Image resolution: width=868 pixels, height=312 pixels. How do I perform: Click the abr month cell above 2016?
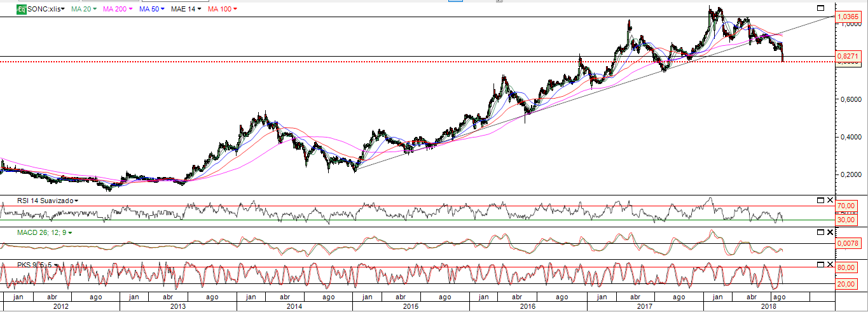516,297
